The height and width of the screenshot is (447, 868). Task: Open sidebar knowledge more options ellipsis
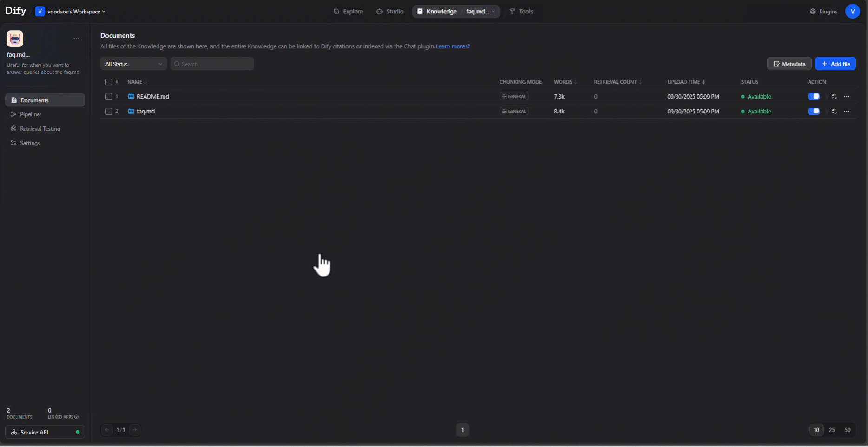coord(76,39)
